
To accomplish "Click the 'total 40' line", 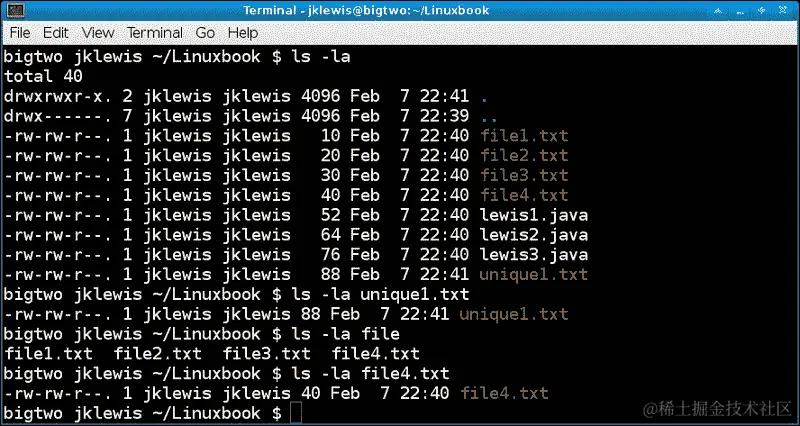I will (x=43, y=76).
